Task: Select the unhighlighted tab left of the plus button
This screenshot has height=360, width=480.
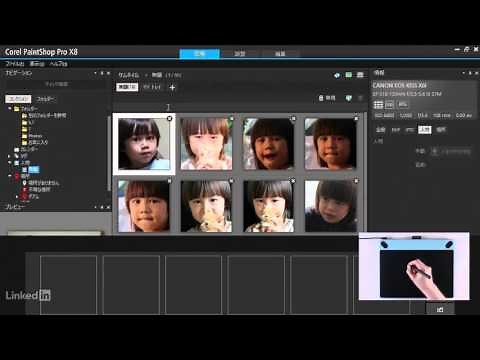Action: click(152, 87)
